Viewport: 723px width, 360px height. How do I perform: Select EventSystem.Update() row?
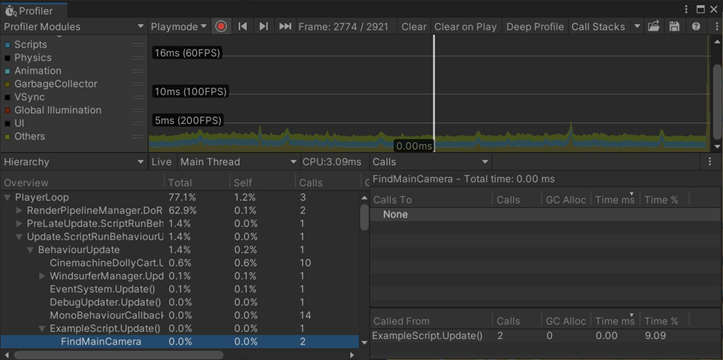[x=180, y=289]
